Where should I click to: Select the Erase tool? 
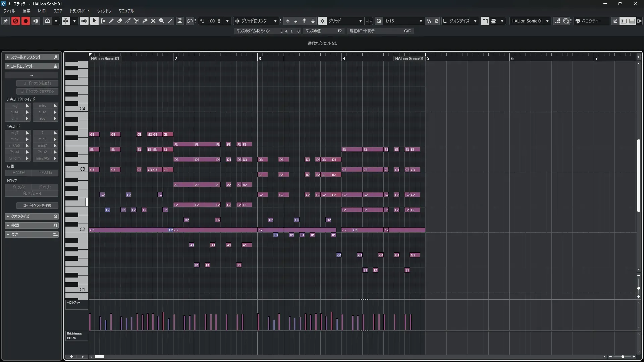tap(120, 21)
